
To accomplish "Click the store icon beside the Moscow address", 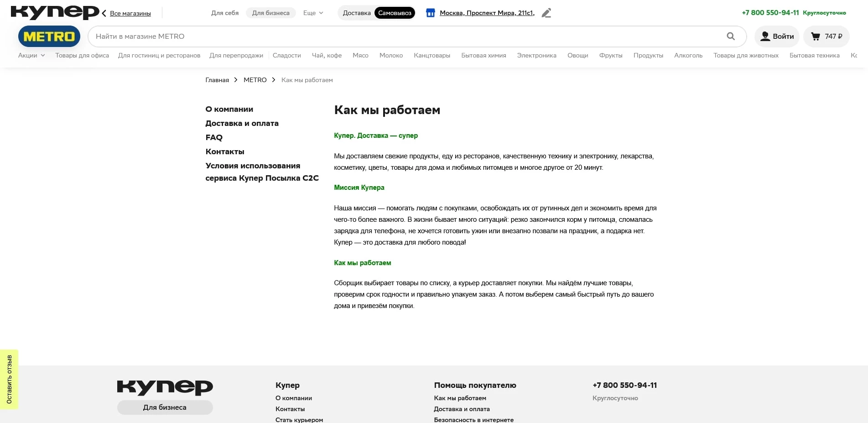I will [430, 13].
